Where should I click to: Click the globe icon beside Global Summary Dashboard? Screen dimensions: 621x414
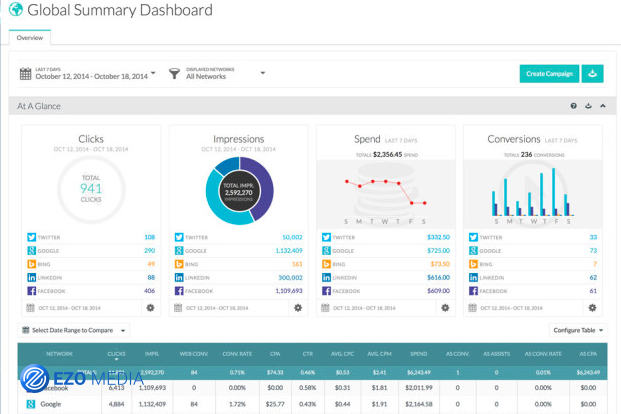click(x=16, y=9)
